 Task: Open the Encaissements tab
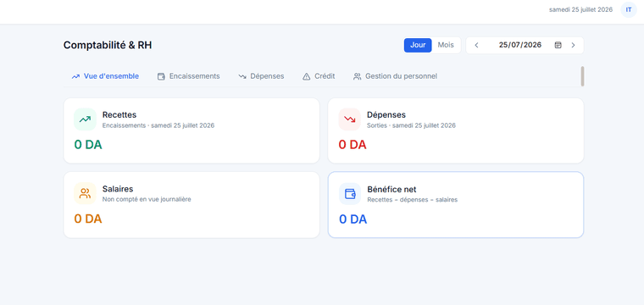point(188,76)
